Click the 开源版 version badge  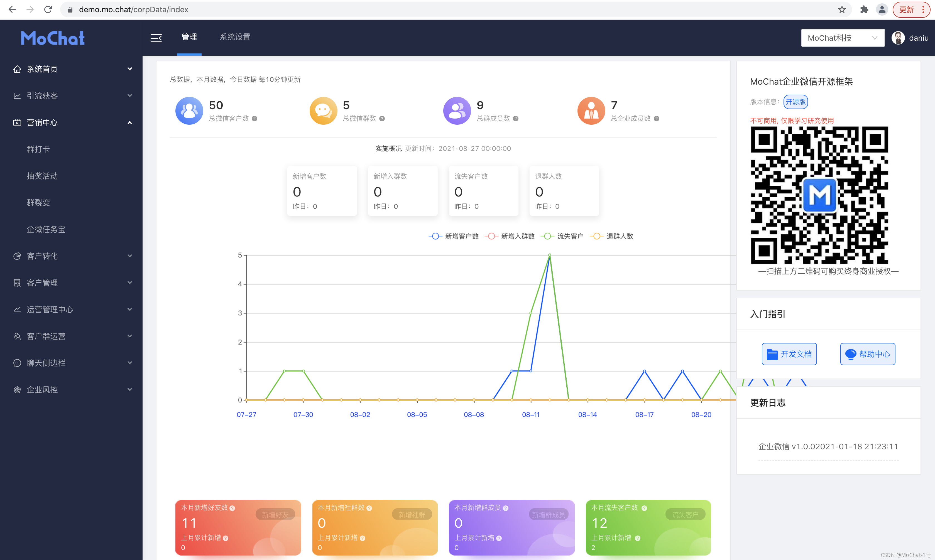point(795,102)
